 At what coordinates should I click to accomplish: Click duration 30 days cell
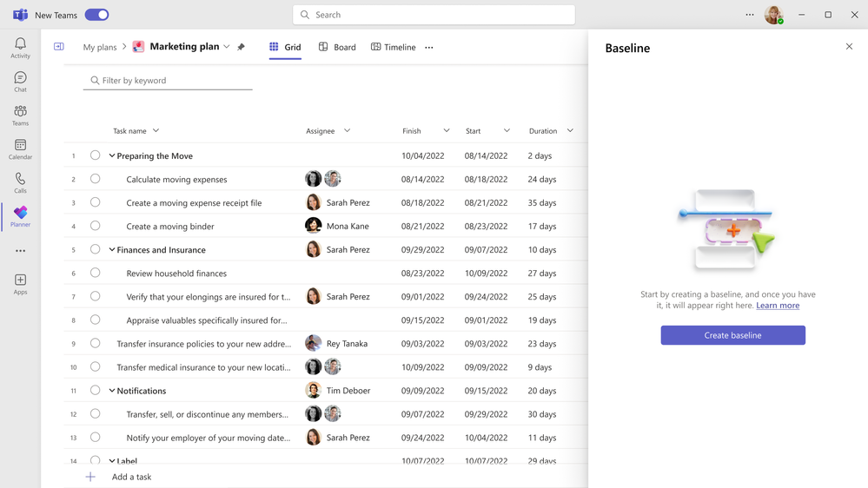click(x=542, y=414)
